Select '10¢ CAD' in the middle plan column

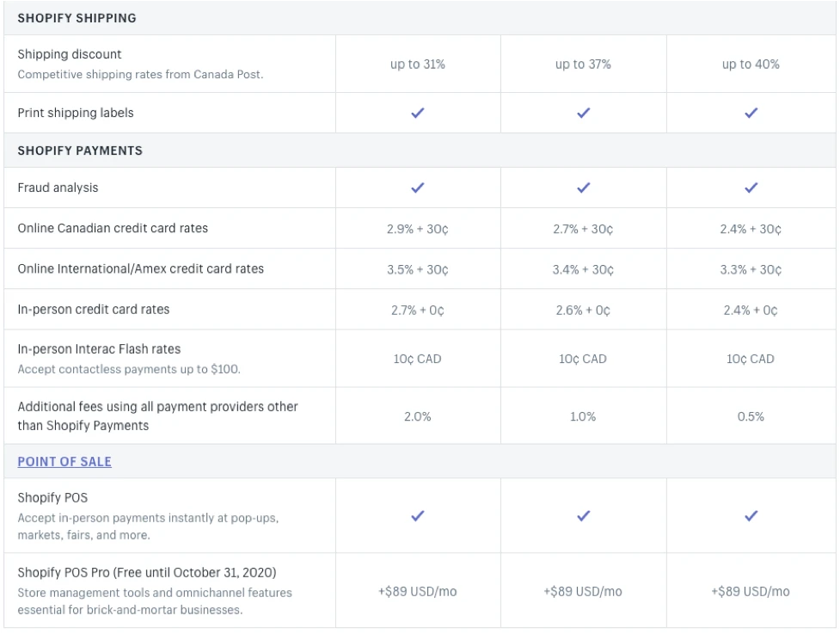(583, 359)
